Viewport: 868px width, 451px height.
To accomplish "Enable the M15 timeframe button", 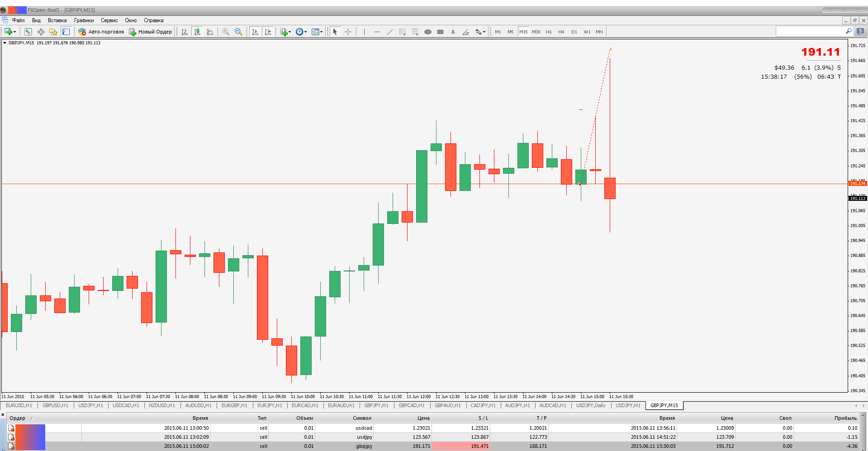I will (523, 32).
